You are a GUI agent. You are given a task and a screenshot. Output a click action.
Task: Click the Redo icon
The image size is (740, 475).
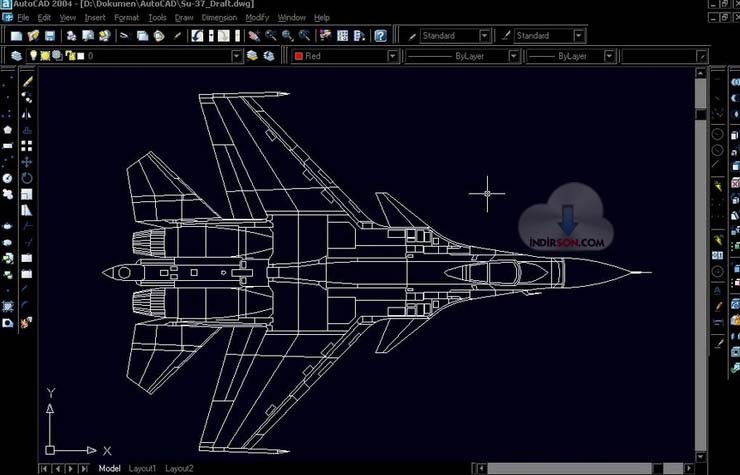(224, 36)
